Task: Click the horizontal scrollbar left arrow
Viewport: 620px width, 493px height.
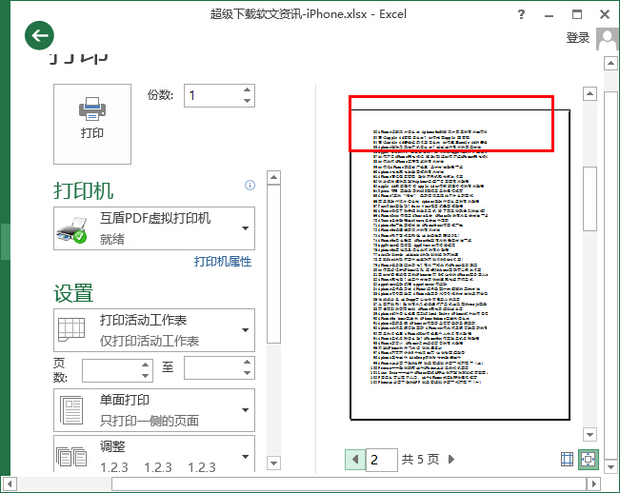Action: click(9, 484)
